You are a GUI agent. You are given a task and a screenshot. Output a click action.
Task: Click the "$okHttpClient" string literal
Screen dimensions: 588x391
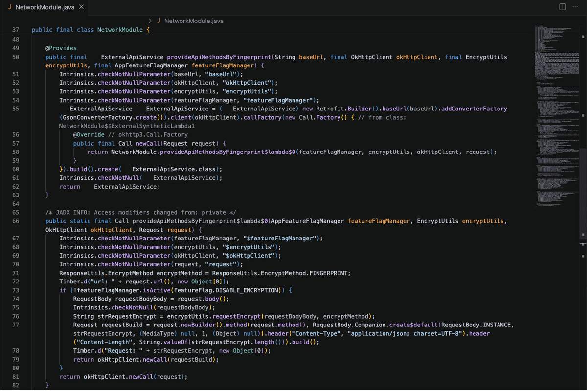[x=248, y=256]
